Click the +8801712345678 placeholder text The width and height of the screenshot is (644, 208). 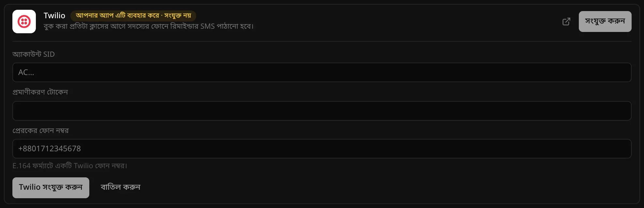50,149
